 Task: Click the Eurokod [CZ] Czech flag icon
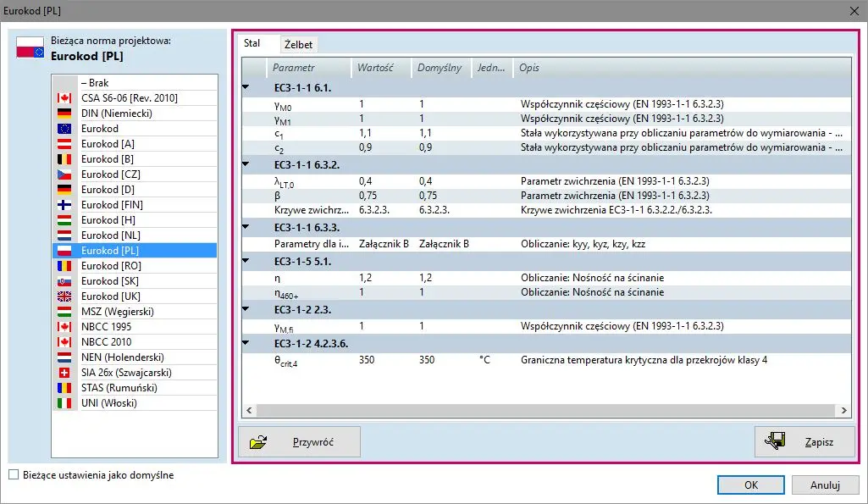pyautogui.click(x=64, y=174)
